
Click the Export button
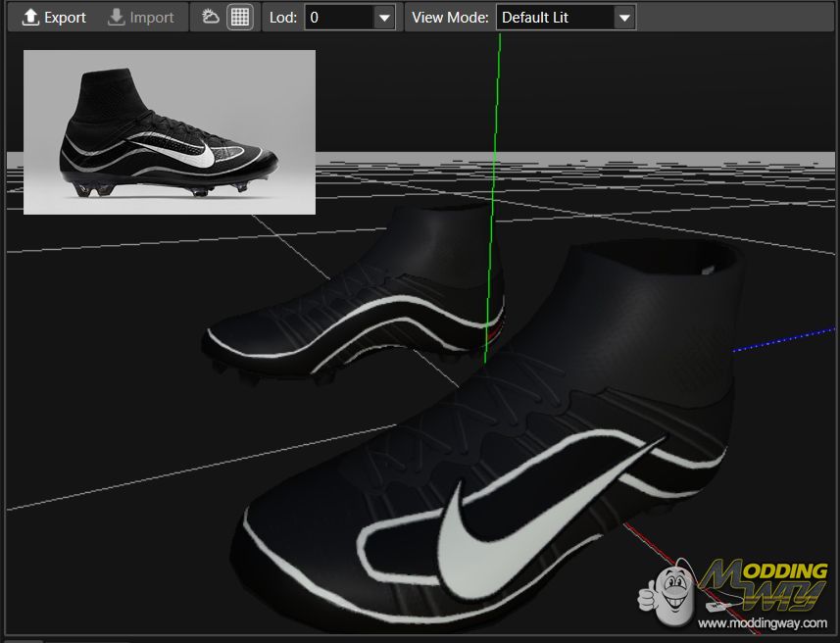click(x=54, y=18)
